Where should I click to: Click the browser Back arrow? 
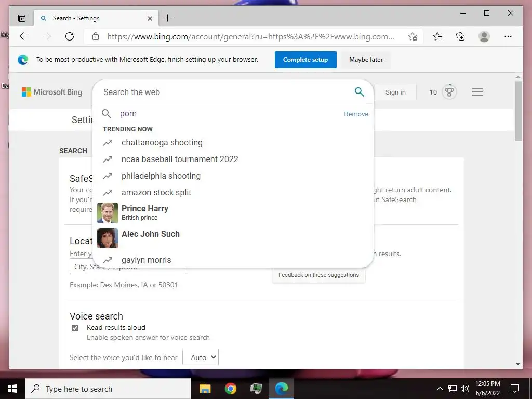pos(24,36)
